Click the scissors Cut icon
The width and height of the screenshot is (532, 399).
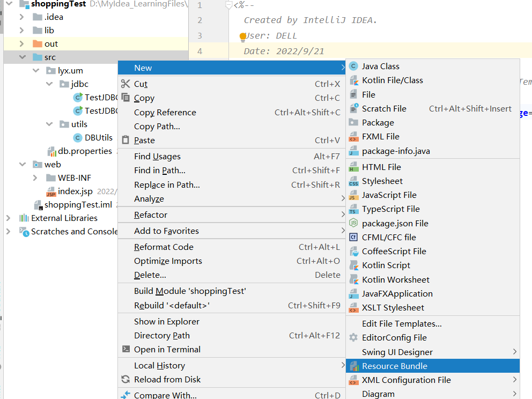[125, 84]
